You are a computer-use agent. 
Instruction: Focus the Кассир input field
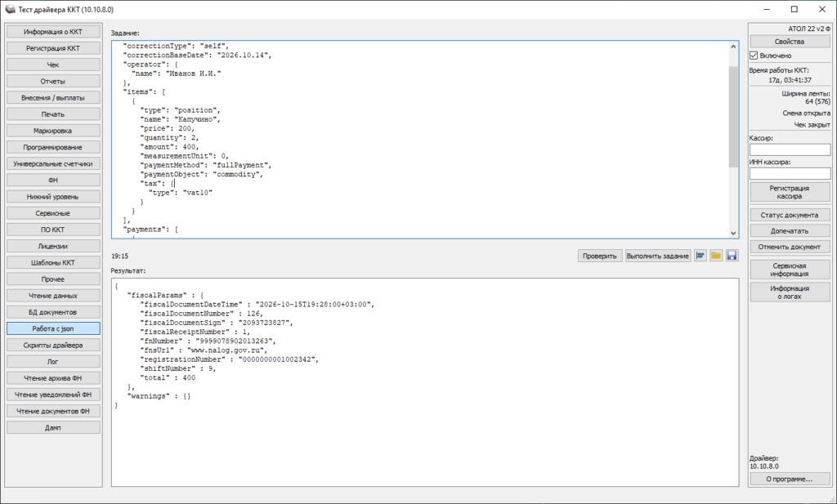(790, 149)
